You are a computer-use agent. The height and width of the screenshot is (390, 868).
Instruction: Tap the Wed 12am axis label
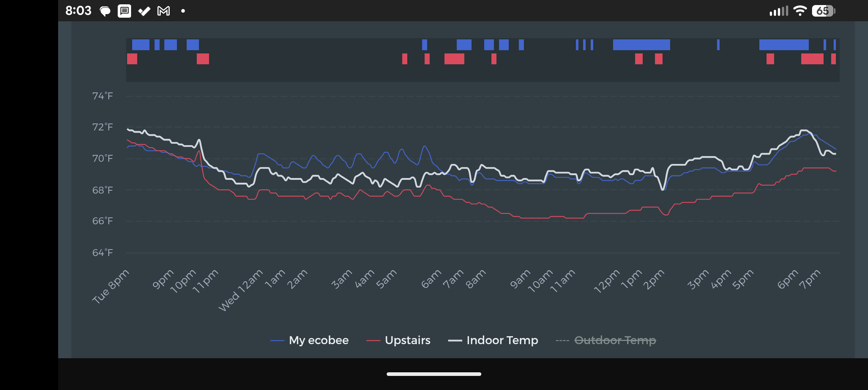pos(241,290)
